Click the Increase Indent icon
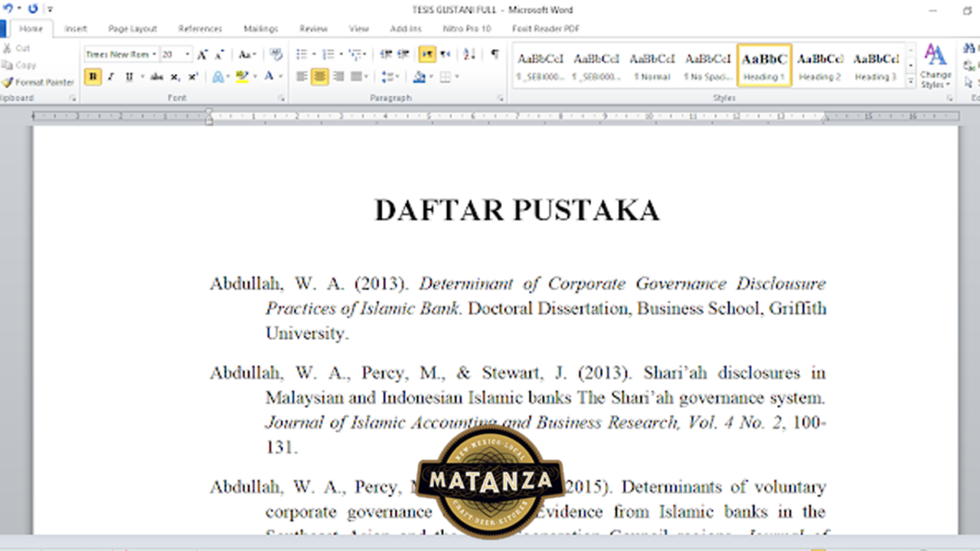The width and height of the screenshot is (980, 551). [403, 54]
